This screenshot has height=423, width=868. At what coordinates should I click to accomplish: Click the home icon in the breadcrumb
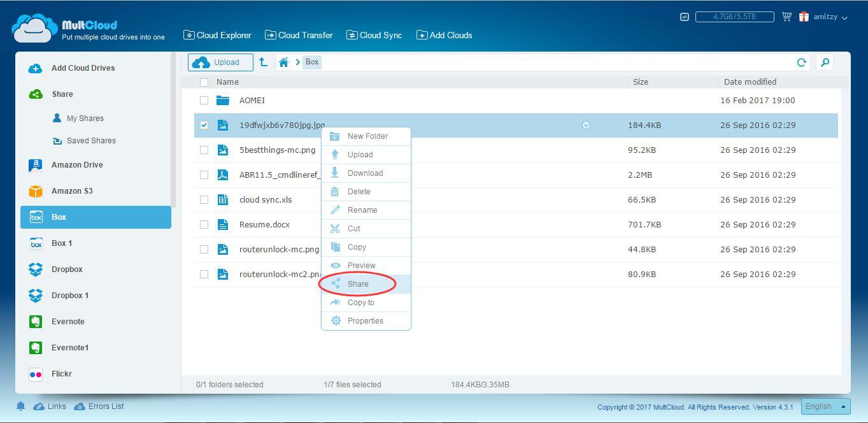[x=284, y=62]
